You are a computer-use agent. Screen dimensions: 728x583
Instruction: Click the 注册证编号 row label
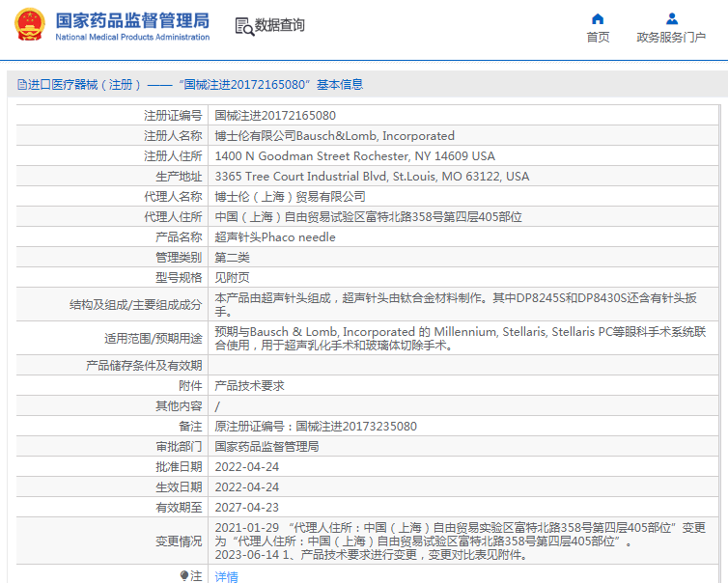pyautogui.click(x=173, y=116)
